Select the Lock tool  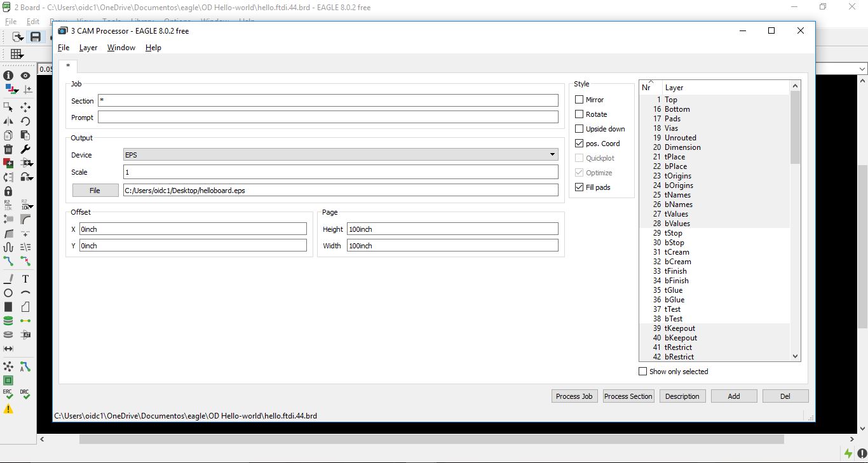(8, 191)
